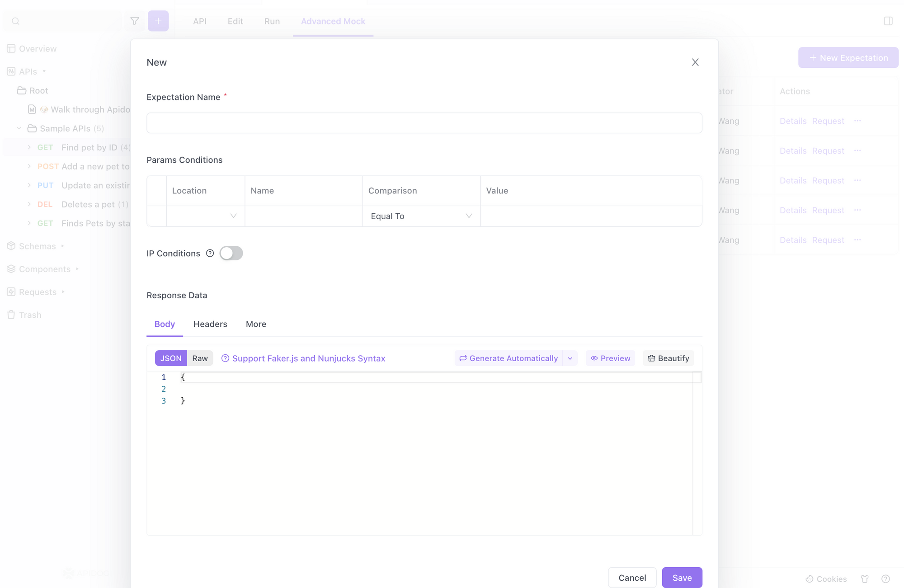The image size is (904, 588).
Task: Click the purple plus add button
Action: pos(158,21)
